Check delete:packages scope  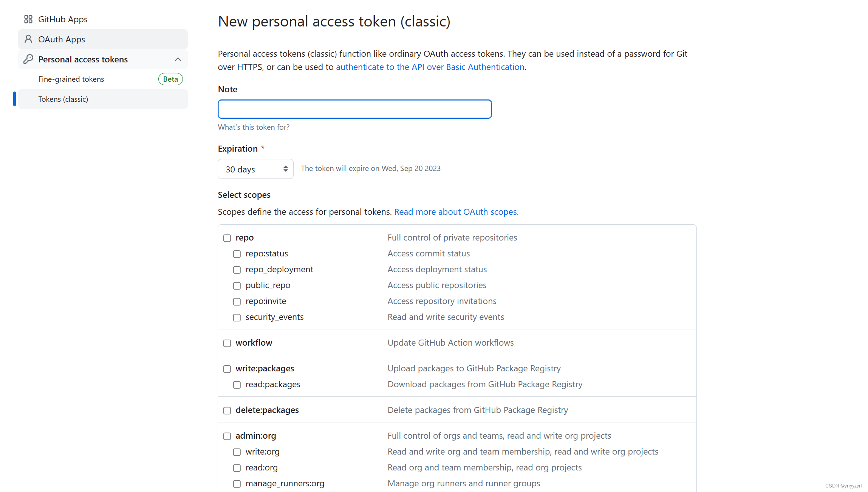click(x=227, y=410)
